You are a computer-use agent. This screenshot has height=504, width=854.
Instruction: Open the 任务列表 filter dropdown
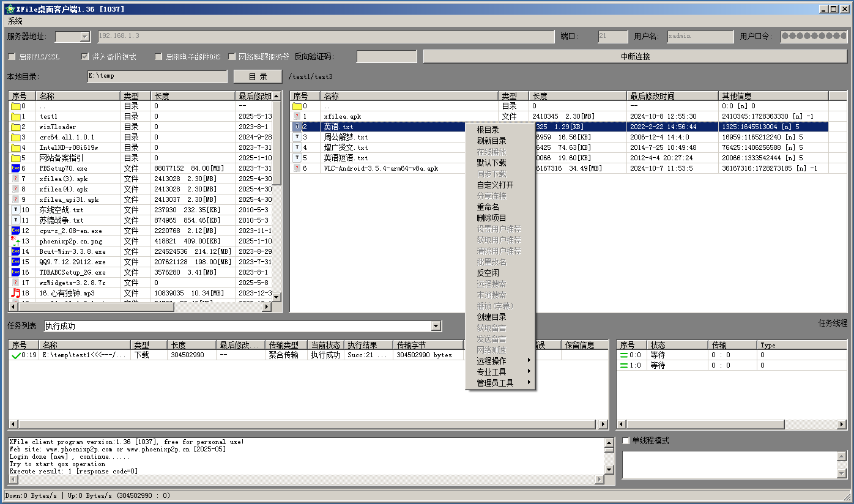tap(436, 326)
